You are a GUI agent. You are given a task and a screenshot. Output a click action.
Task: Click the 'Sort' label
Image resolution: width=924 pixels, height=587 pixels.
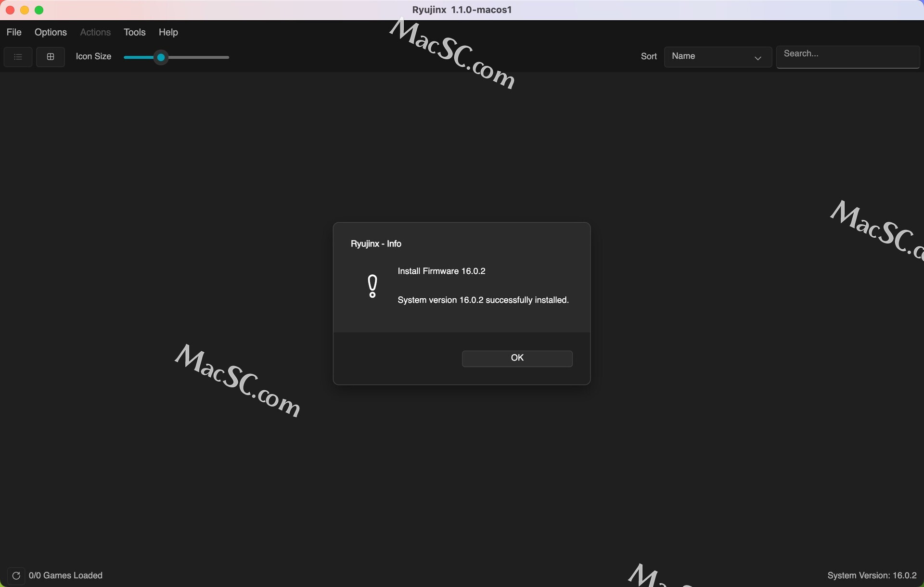tap(649, 57)
